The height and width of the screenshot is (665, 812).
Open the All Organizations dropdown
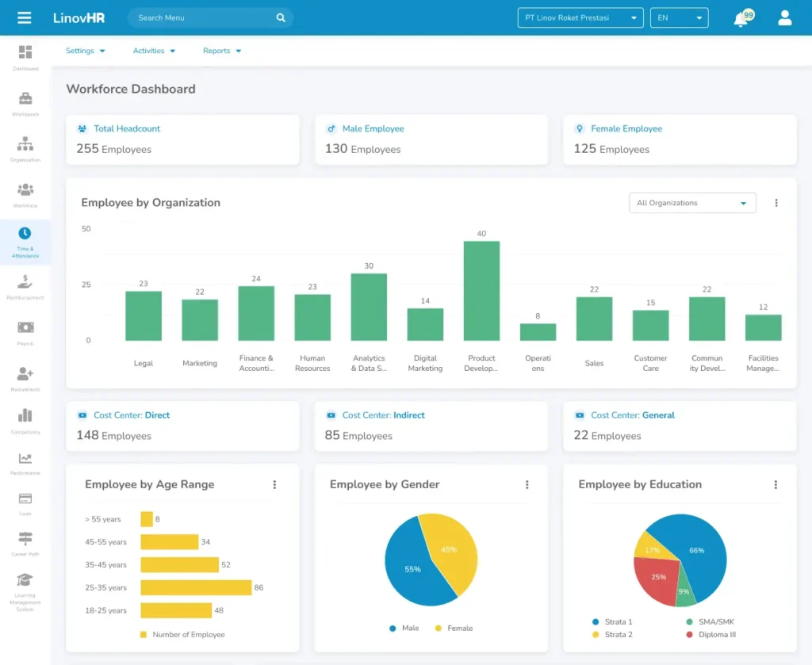point(691,203)
